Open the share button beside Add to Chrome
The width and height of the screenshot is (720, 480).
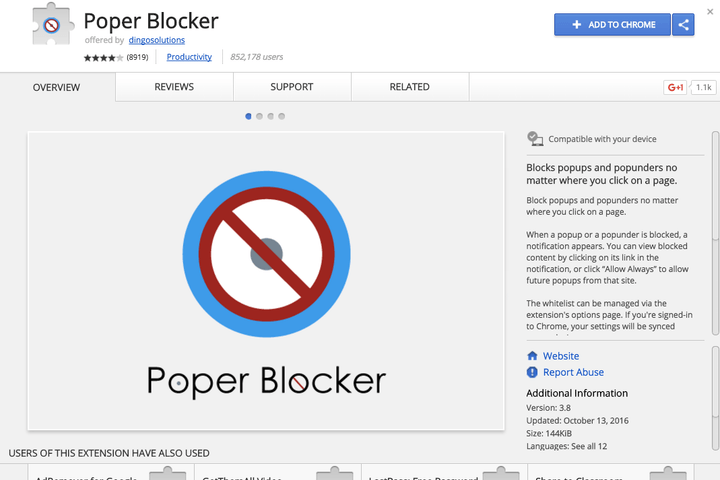[x=683, y=24]
